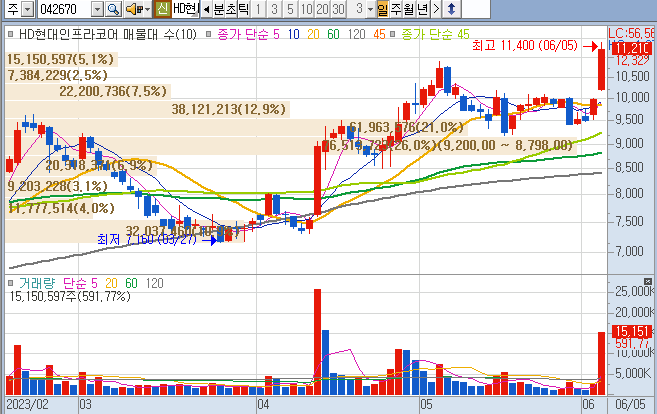Toggle the green 종가 단순 45 legend square

(393, 34)
